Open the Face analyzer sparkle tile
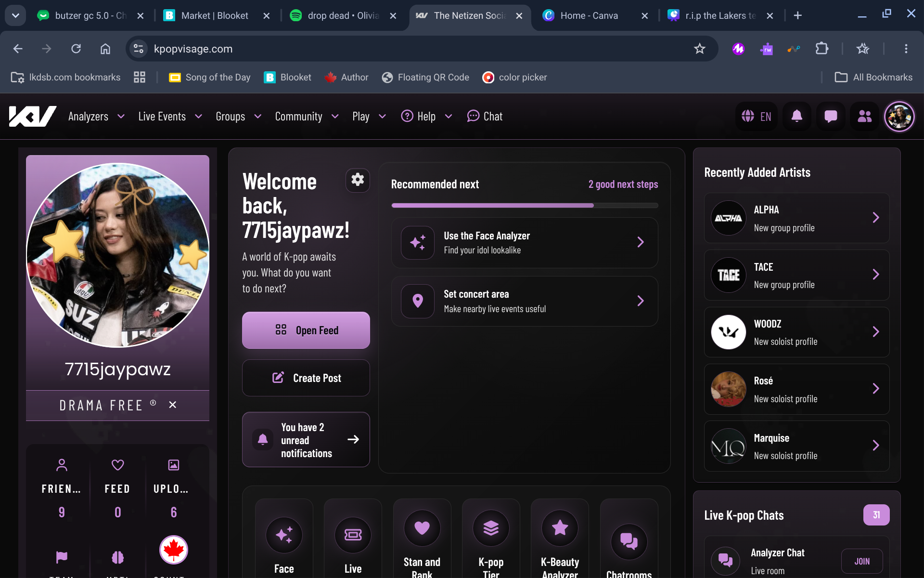 click(x=284, y=539)
